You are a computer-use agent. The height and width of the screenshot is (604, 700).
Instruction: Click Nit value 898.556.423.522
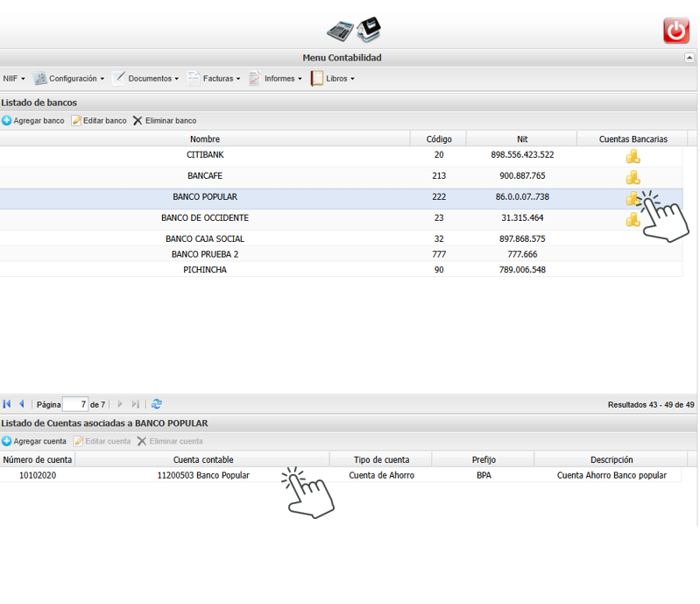pos(522,154)
